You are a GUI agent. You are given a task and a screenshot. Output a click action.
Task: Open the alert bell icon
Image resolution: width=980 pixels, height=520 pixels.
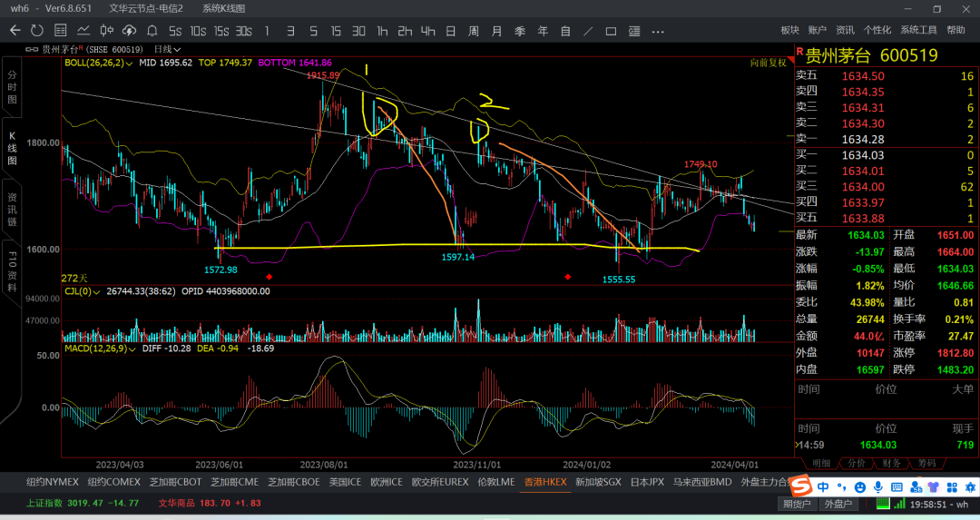click(x=152, y=31)
